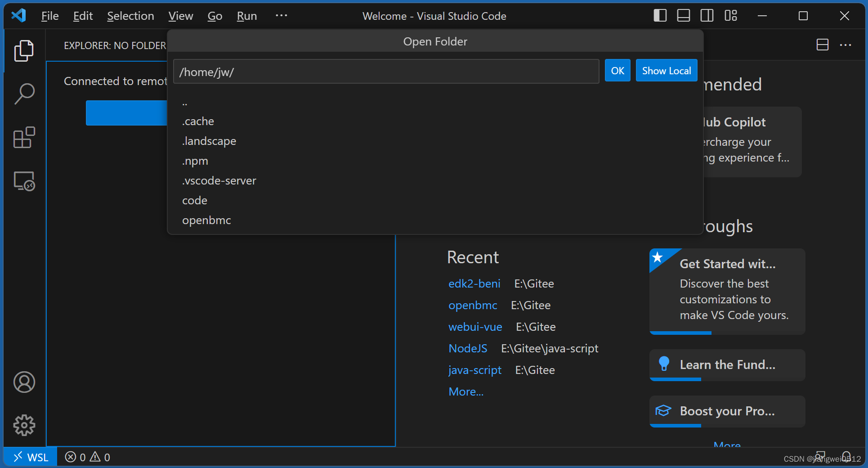The image size is (868, 468).
Task: Click the VS Code logo icon
Action: 19,16
